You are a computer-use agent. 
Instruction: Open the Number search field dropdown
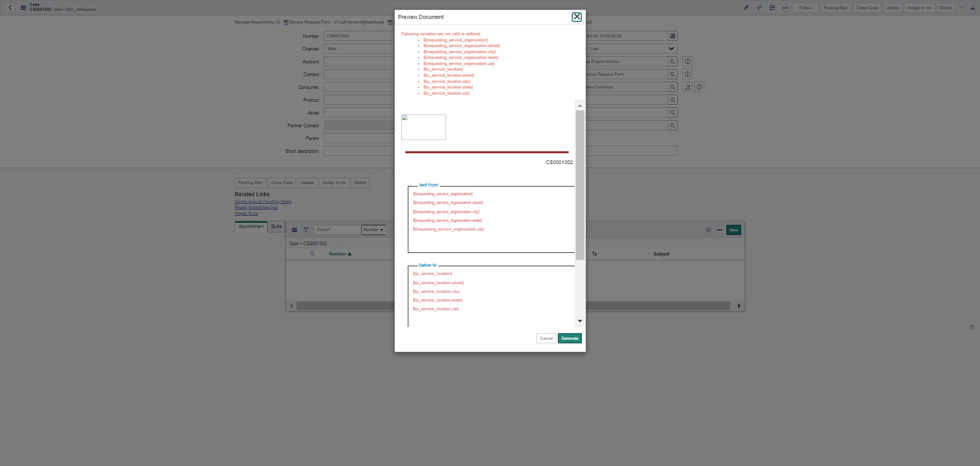click(x=374, y=230)
